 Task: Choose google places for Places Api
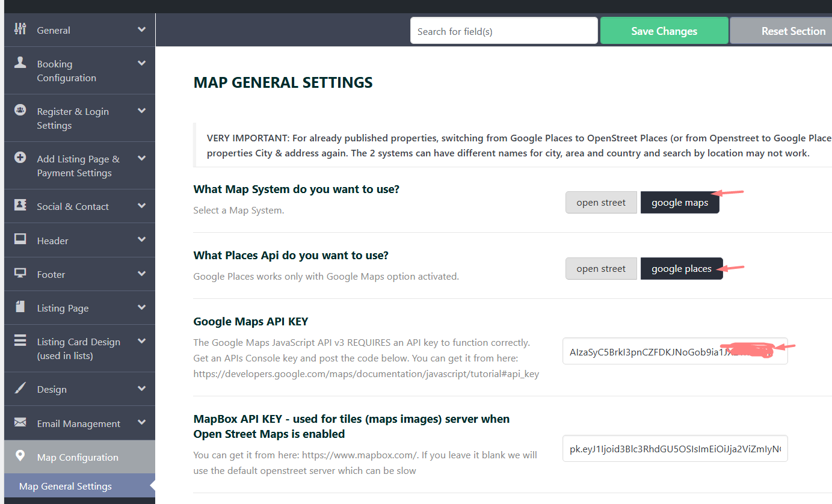coord(681,269)
